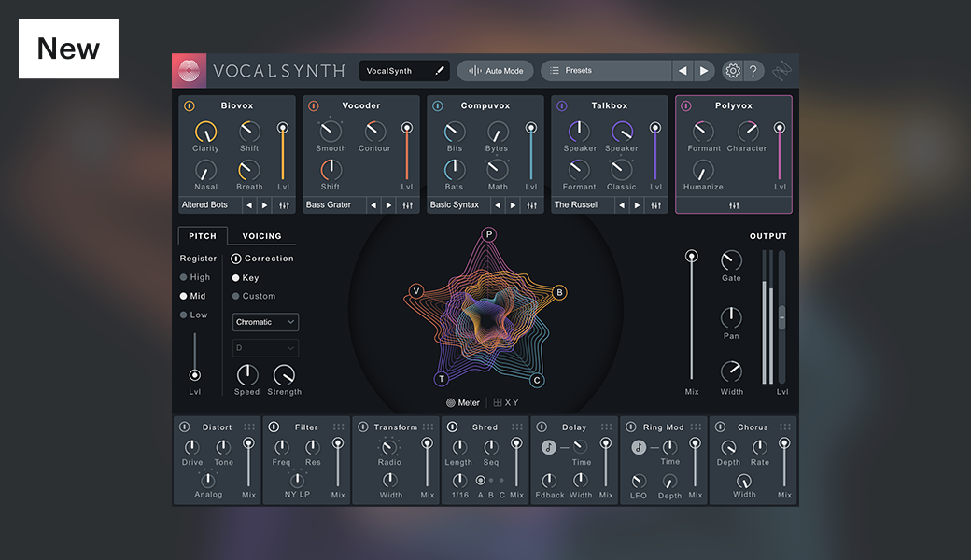
Task: Open the D root note dropdown
Action: 266,348
